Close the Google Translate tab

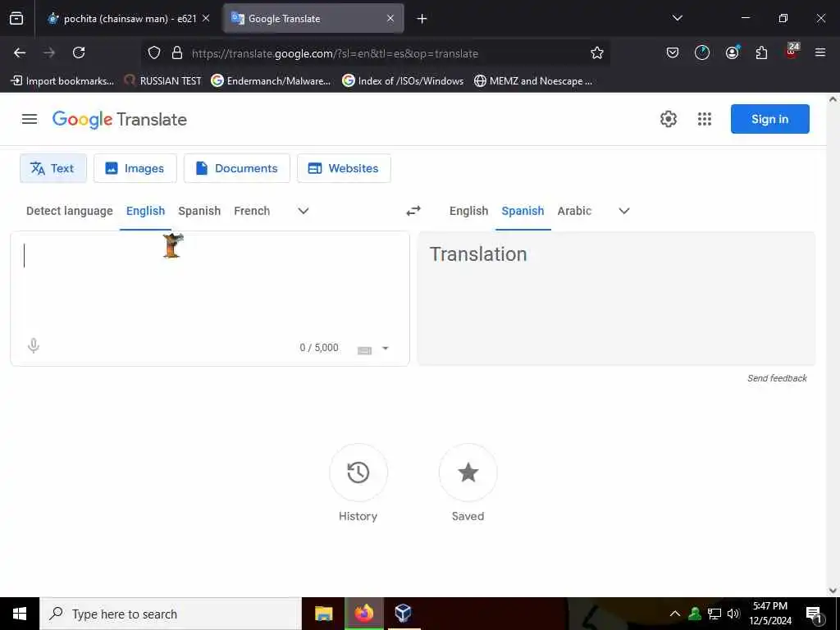[x=390, y=19]
